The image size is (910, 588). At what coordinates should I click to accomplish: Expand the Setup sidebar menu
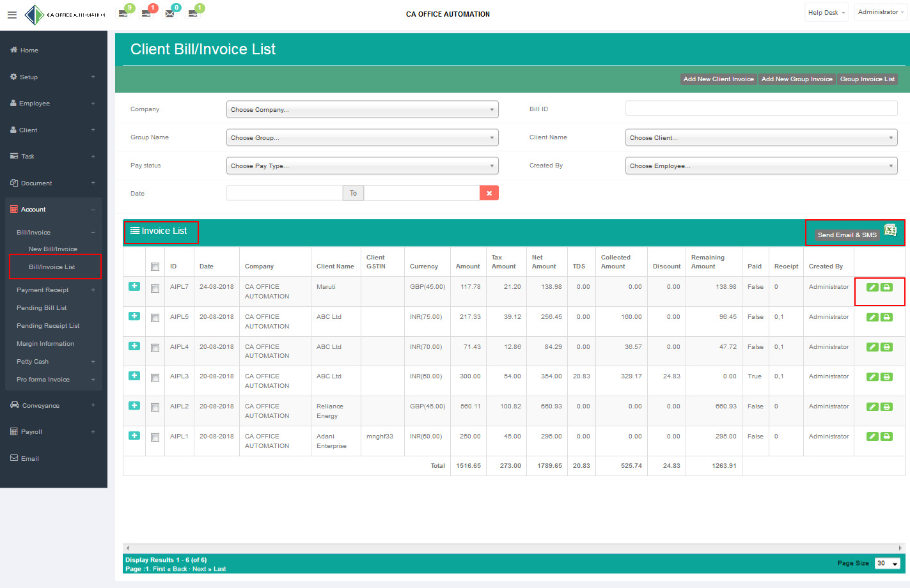click(x=54, y=77)
